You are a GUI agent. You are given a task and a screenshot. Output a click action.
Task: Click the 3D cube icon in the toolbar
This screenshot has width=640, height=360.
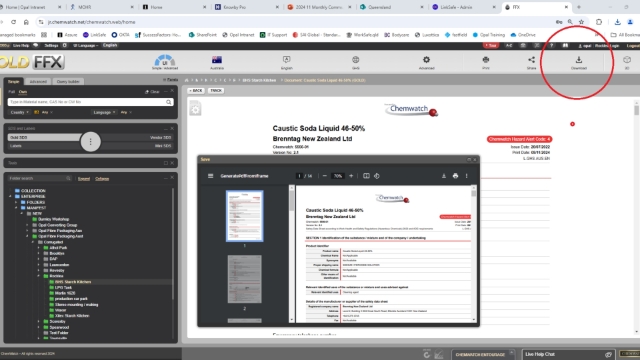pos(627,60)
